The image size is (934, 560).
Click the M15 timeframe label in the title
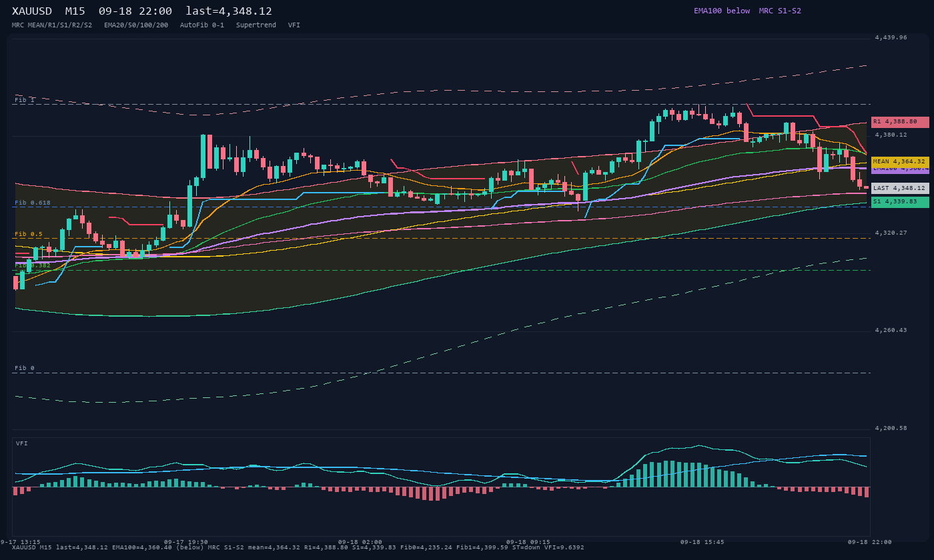(x=75, y=11)
